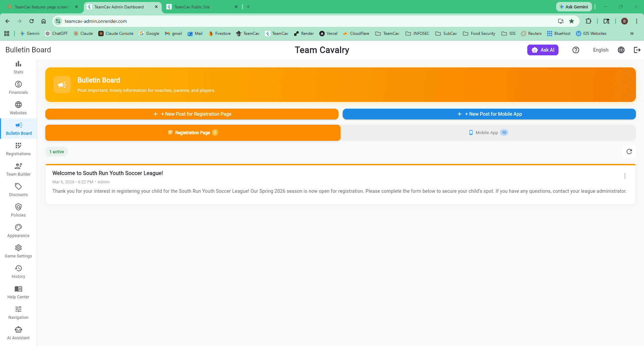
Task: Create a New Post for Mobile App
Action: (489, 114)
